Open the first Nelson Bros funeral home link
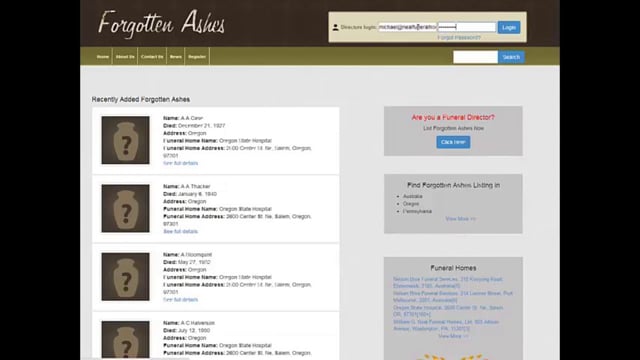640x360 pixels. tap(448, 282)
